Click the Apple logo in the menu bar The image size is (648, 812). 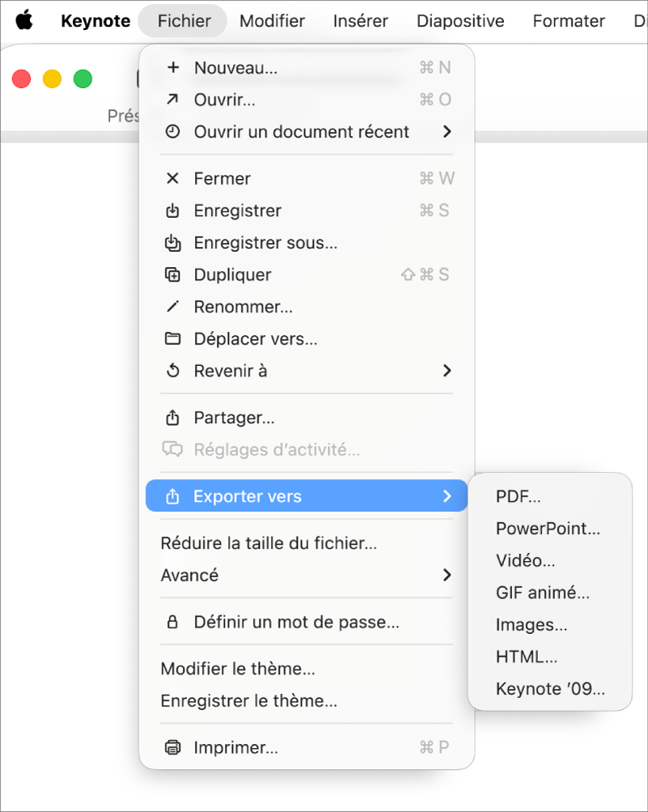click(23, 21)
